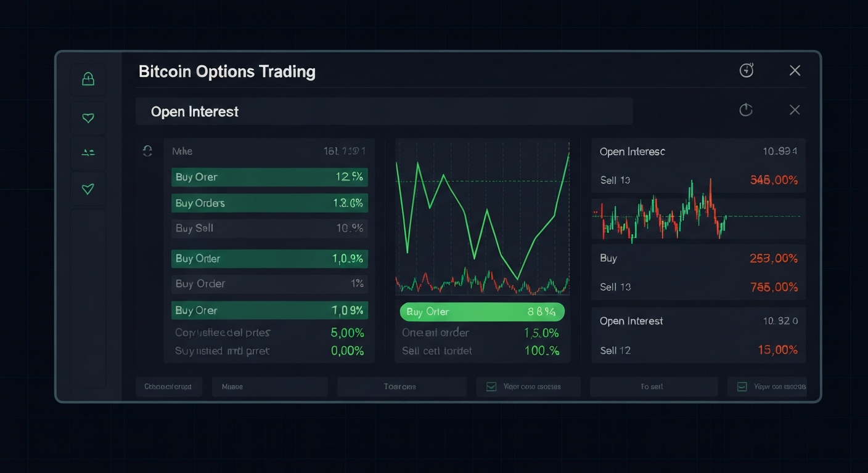
Task: Click the candlestick chart in the right panel
Action: click(x=698, y=218)
